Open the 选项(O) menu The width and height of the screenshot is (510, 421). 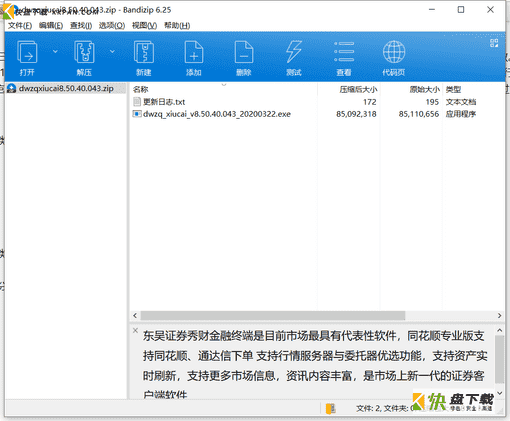[112, 25]
